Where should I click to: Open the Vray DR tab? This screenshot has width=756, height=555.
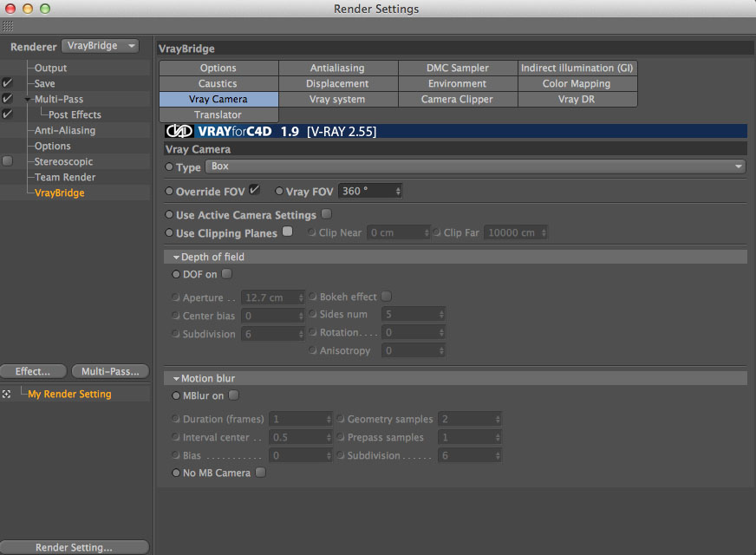577,99
